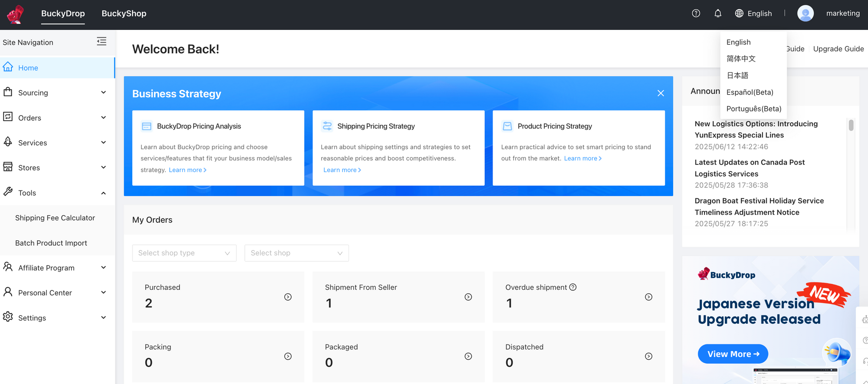Switch to the BuckyShop tab

[x=124, y=13]
